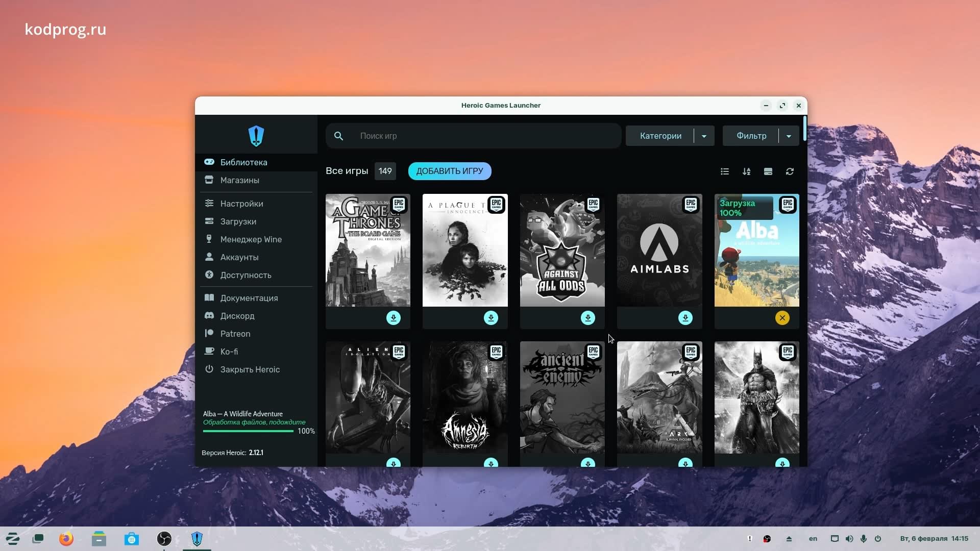Focus the Поиск игр search field
980x551 pixels.
point(473,136)
